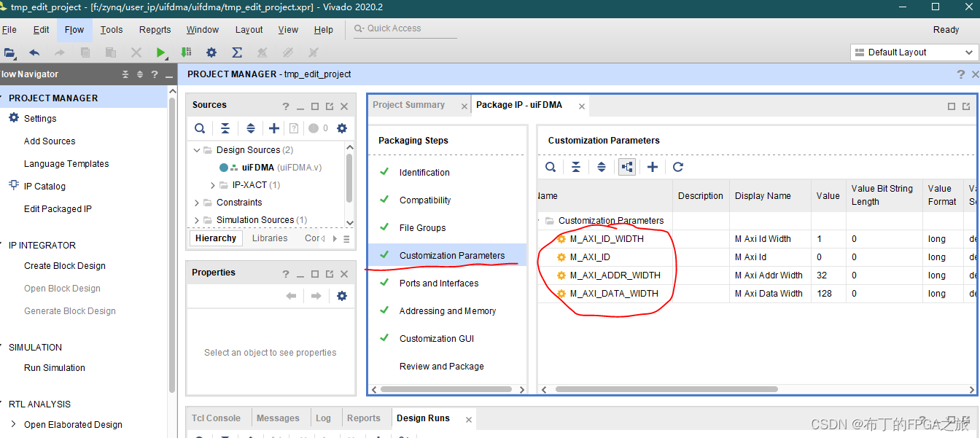Refresh the Customization Parameters list

(678, 167)
